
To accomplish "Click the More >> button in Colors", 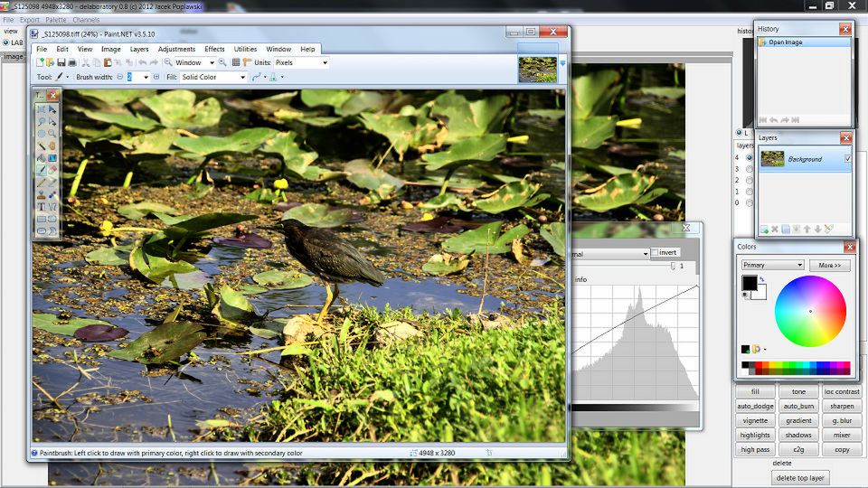I will (x=830, y=265).
